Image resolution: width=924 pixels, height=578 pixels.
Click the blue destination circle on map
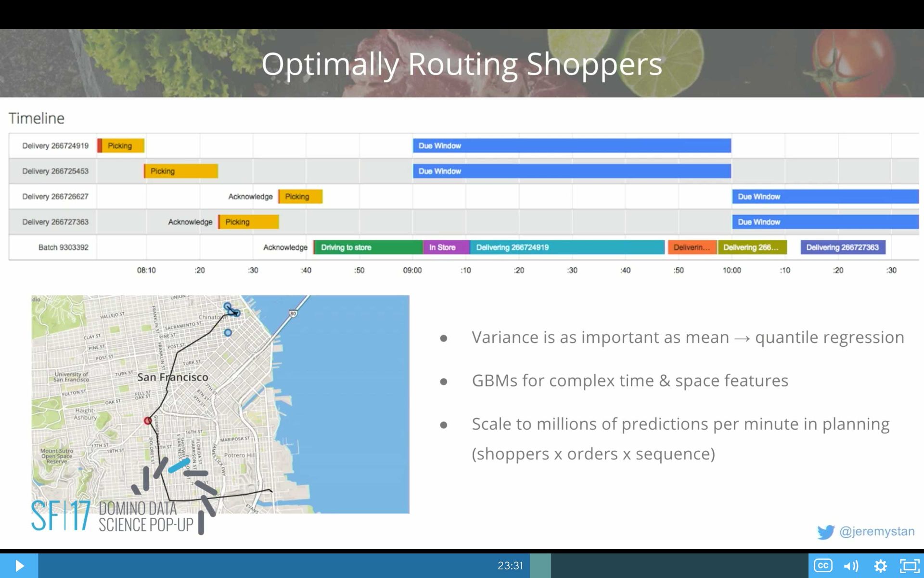click(228, 332)
